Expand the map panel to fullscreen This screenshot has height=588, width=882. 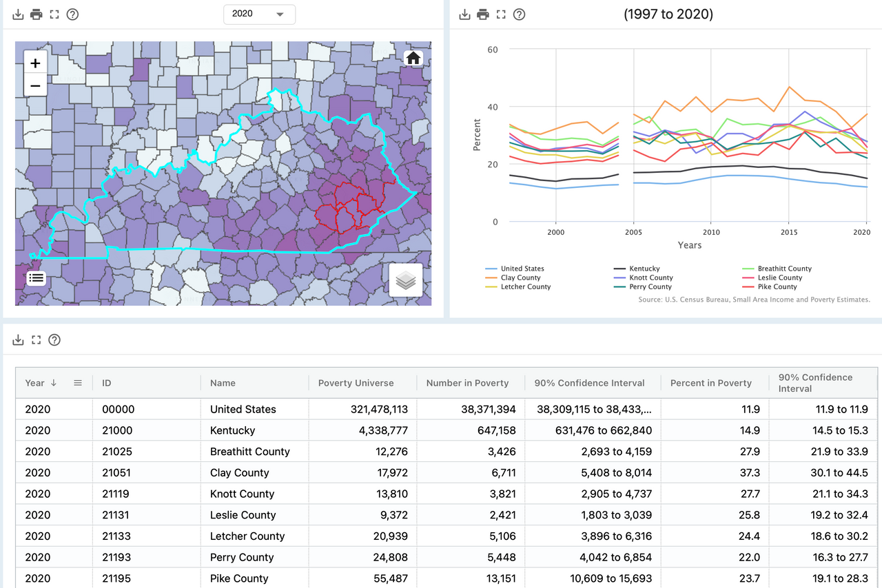(54, 14)
